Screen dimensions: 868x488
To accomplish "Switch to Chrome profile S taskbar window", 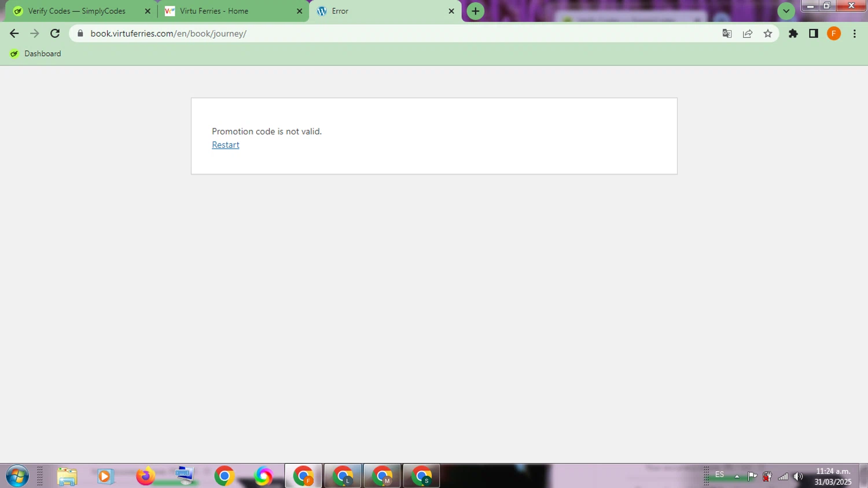I will pos(421,476).
